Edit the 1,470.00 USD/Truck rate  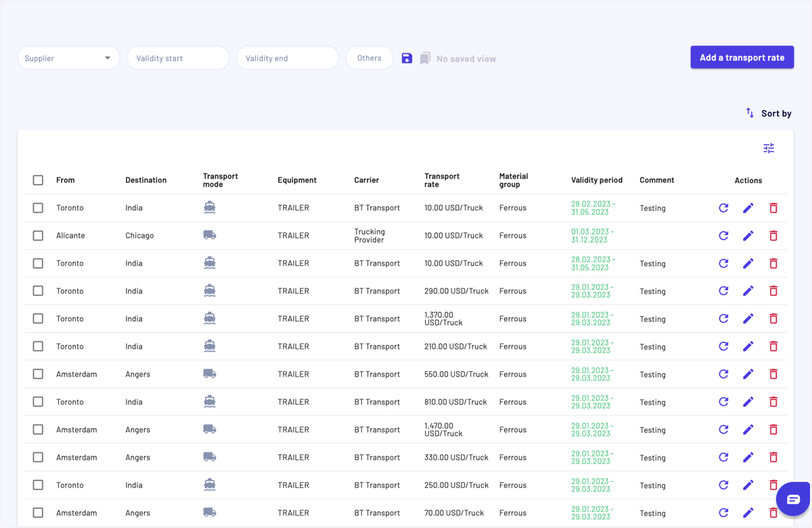tap(748, 429)
